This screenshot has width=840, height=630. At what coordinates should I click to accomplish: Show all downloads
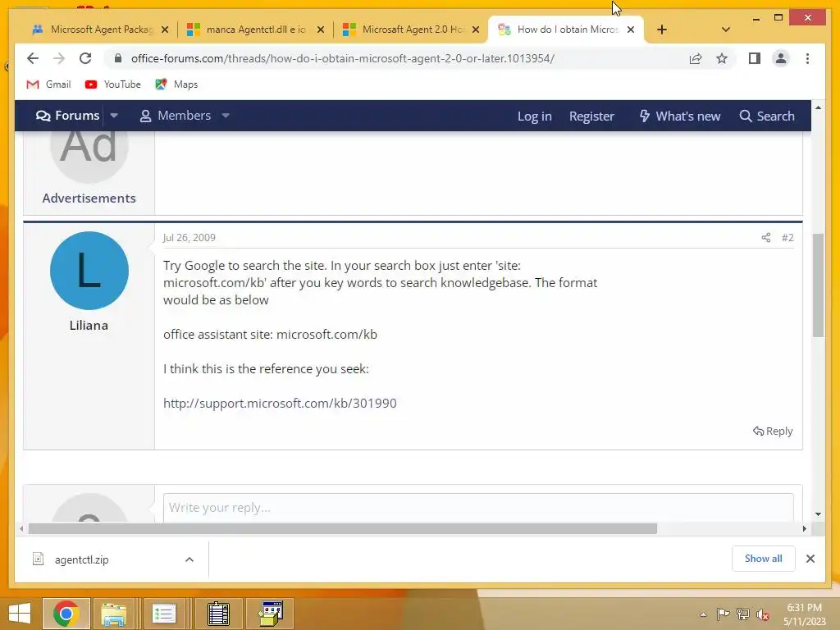[763, 559]
